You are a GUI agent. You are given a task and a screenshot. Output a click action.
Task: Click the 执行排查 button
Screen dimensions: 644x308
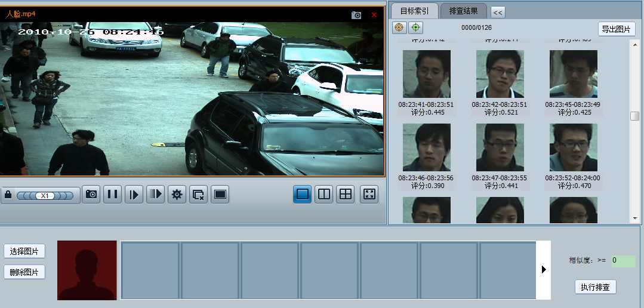pyautogui.click(x=595, y=287)
